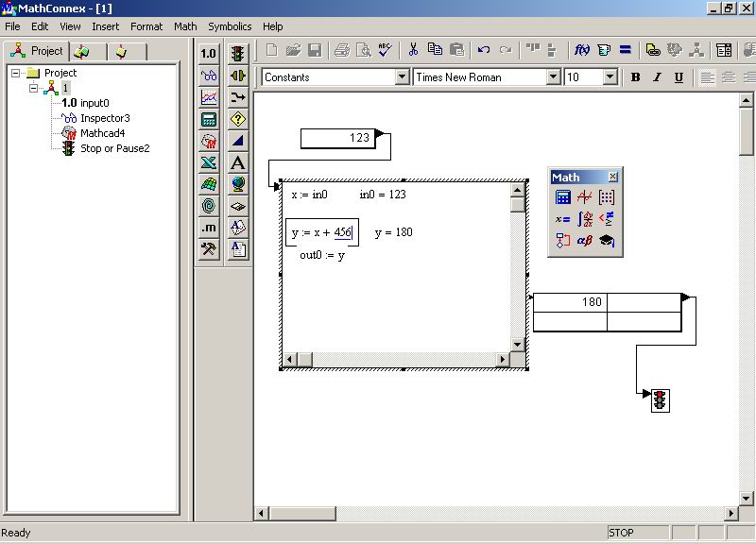The width and height of the screenshot is (756, 544).
Task: Open the Format menu
Action: coord(146,26)
